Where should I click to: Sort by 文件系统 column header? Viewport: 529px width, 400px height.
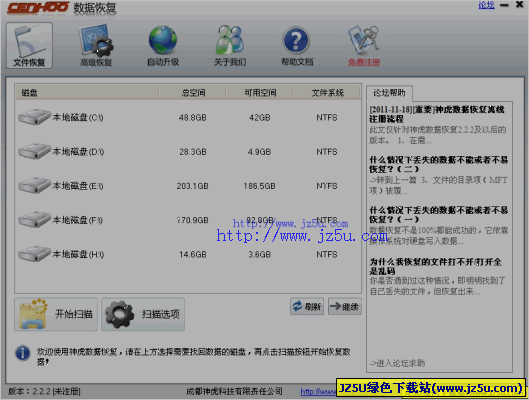pos(327,93)
